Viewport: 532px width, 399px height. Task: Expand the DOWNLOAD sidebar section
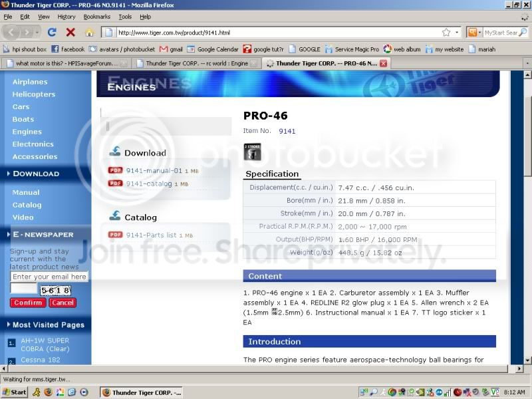click(33, 174)
